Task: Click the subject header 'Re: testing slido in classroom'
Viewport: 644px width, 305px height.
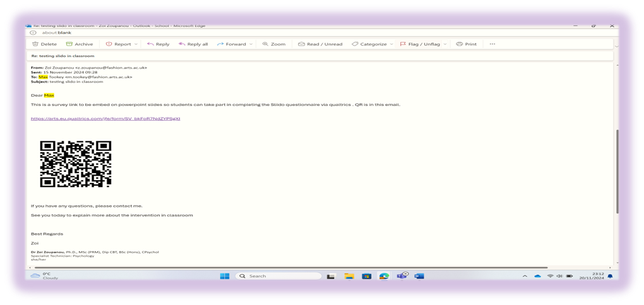Action: click(x=63, y=56)
